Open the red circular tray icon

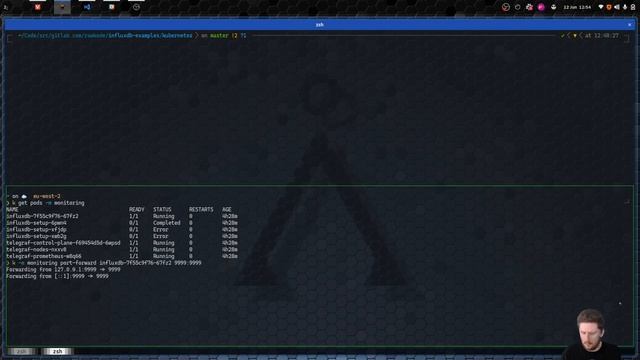pos(506,7)
